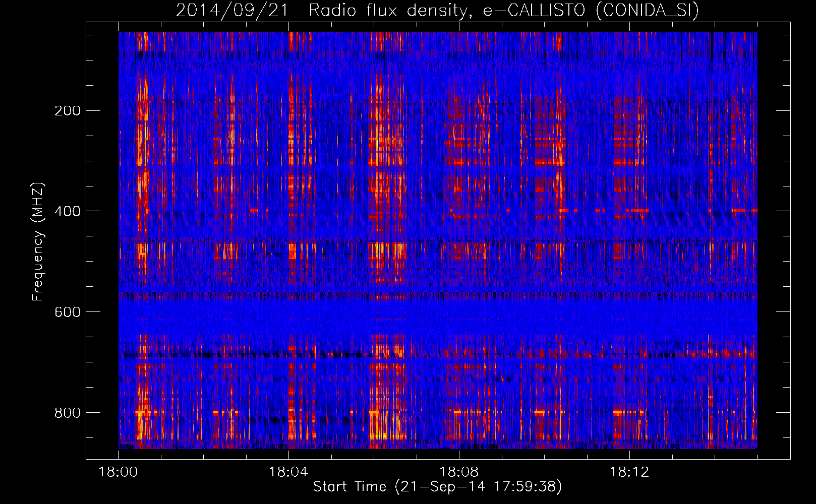Click the 18:04 time tick label
The height and width of the screenshot is (504, 816).
tap(288, 472)
